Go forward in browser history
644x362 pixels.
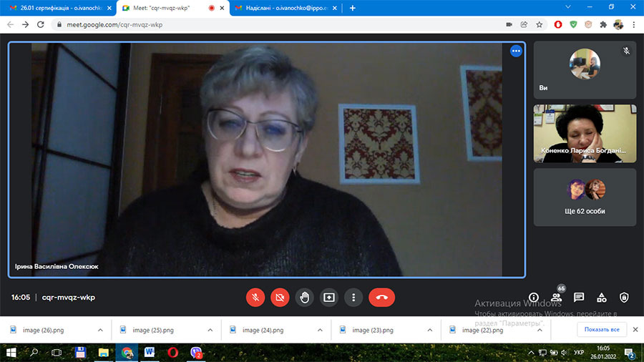coord(26,24)
